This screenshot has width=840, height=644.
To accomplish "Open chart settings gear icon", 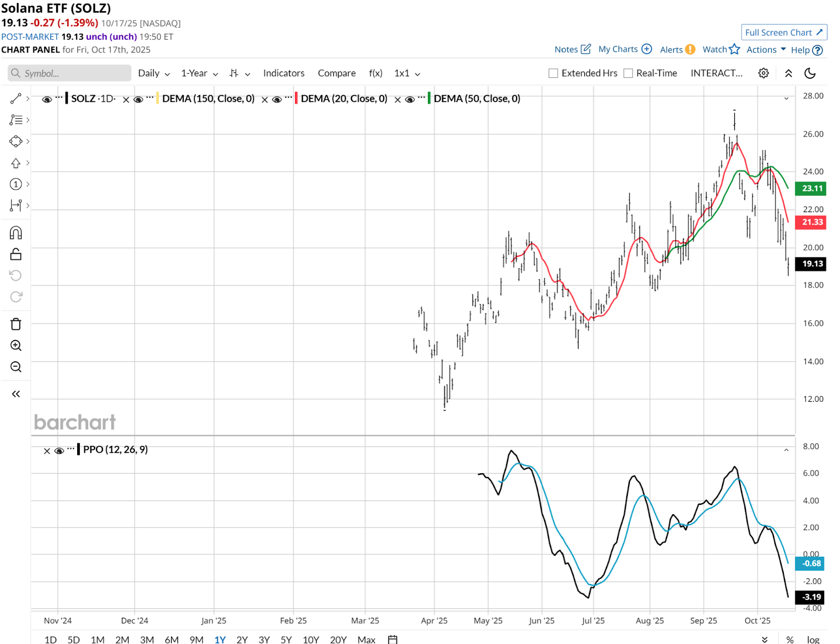I will pyautogui.click(x=763, y=73).
